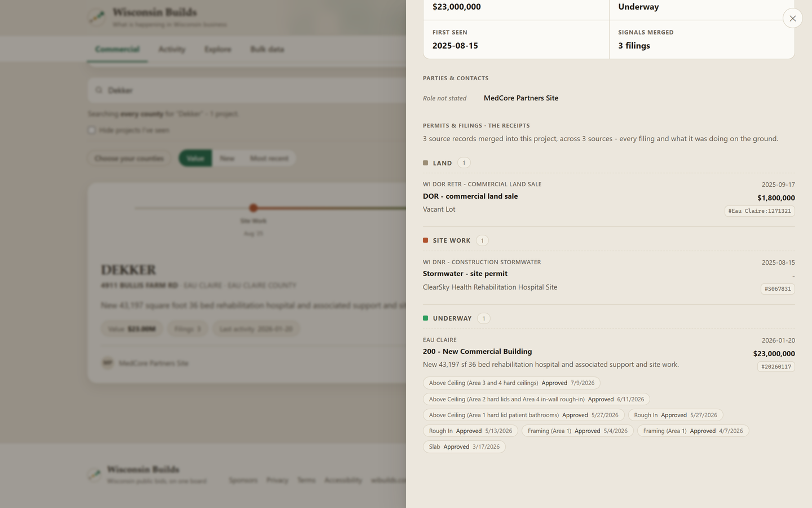This screenshot has width=812, height=508.
Task: Open the Privacy footer link
Action: (x=277, y=480)
